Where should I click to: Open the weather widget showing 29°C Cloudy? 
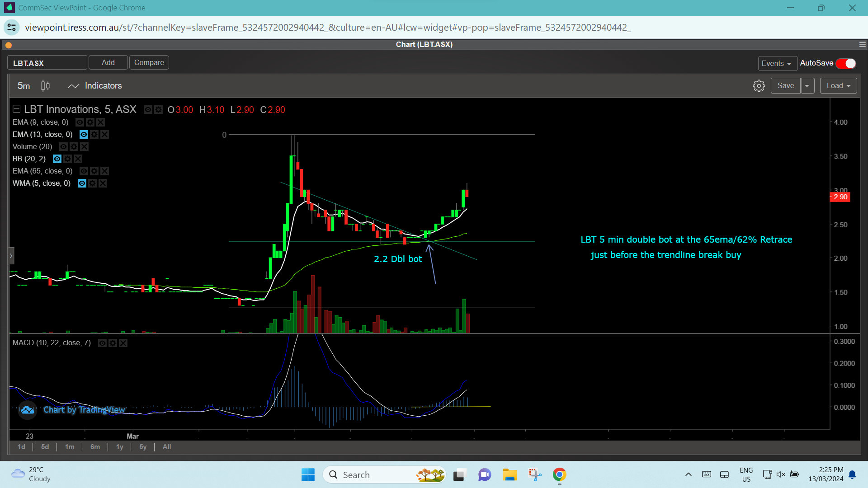[31, 474]
